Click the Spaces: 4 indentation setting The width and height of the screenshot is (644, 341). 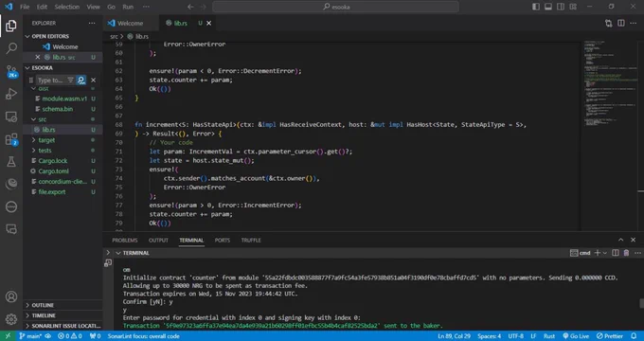click(x=489, y=336)
